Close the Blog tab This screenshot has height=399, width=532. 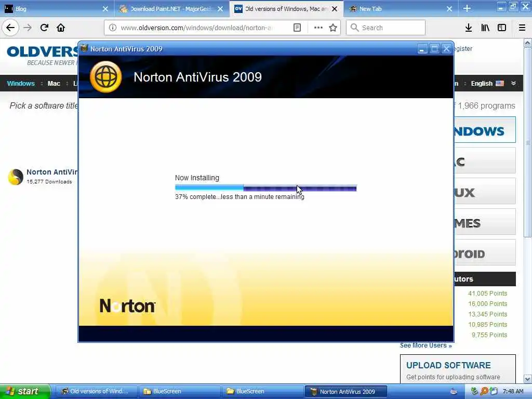tap(105, 9)
